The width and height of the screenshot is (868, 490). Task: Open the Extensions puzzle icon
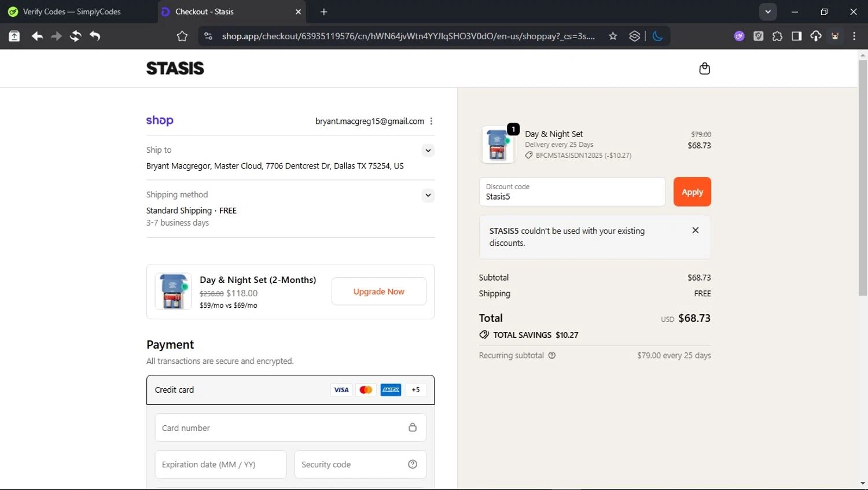click(777, 36)
